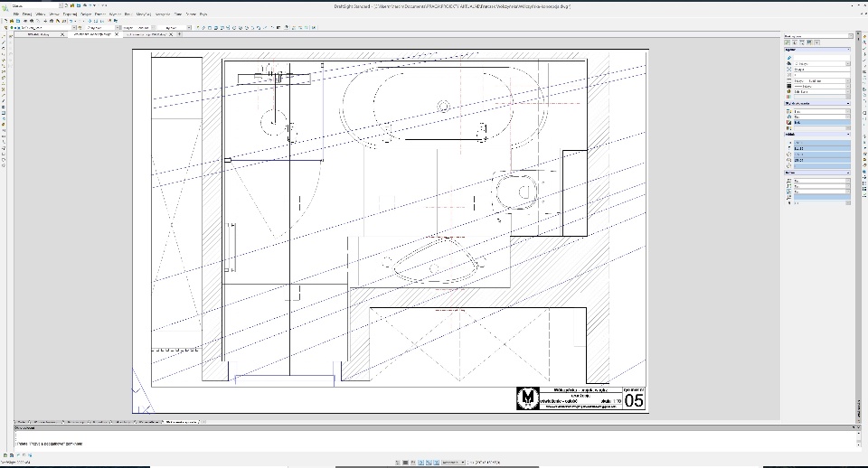Open the Edycja menu

27,14
